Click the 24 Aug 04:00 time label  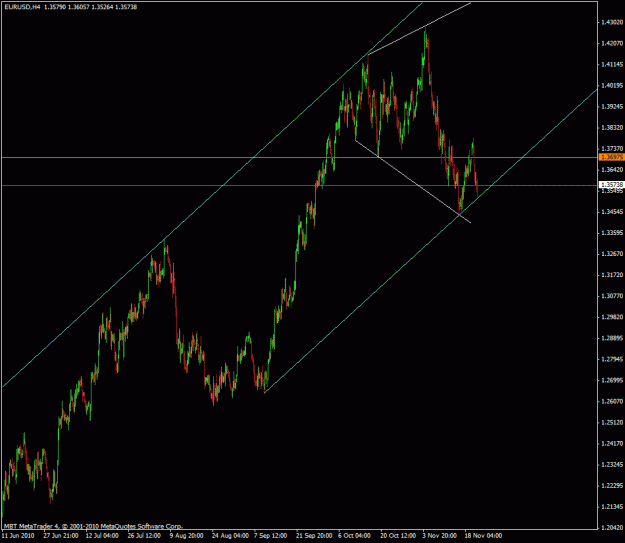point(229,536)
